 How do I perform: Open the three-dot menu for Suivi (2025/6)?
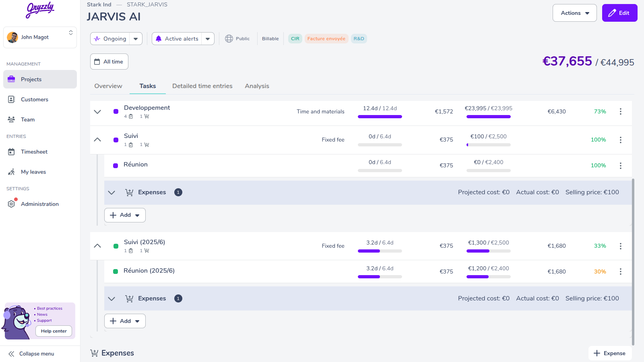[620, 246]
